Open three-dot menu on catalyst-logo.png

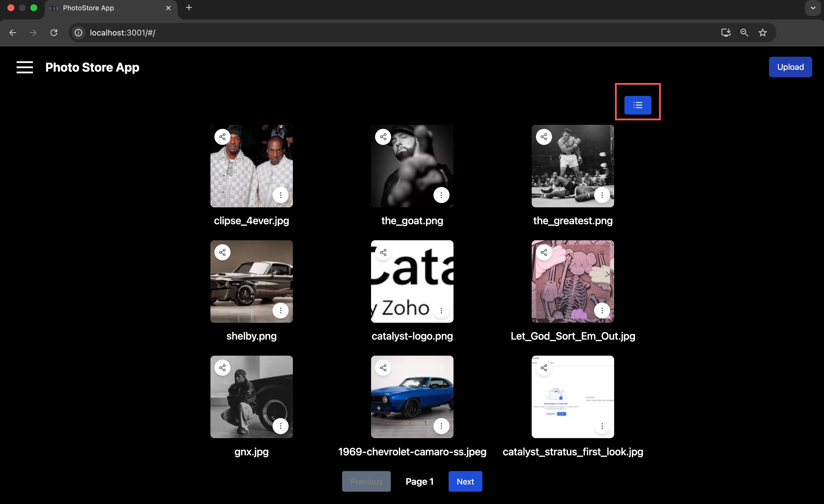441,311
